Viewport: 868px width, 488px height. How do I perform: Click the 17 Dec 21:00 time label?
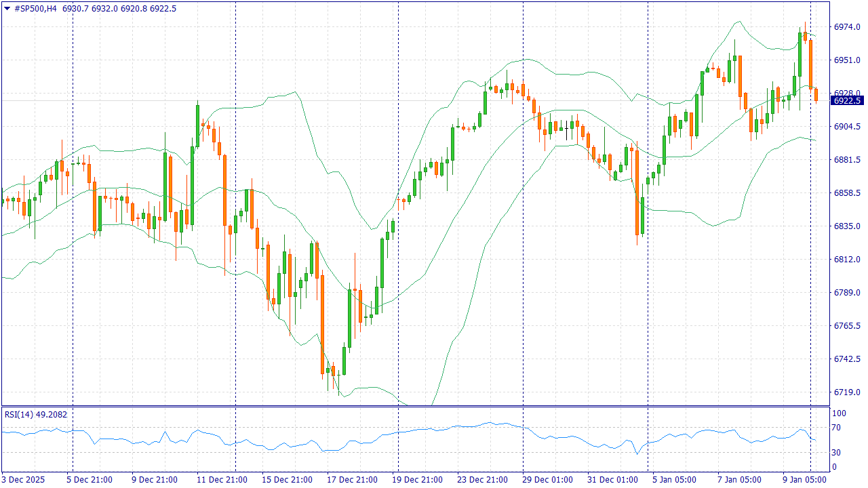tap(351, 480)
